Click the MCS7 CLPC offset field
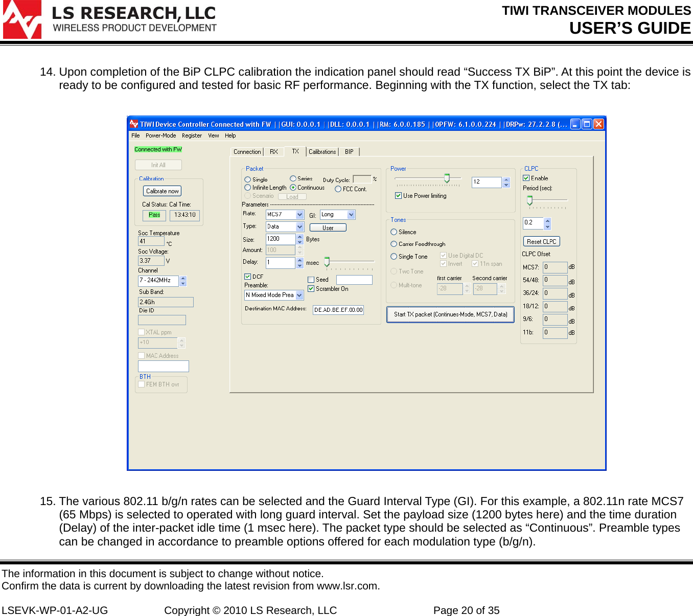693x616 pixels. 555,267
